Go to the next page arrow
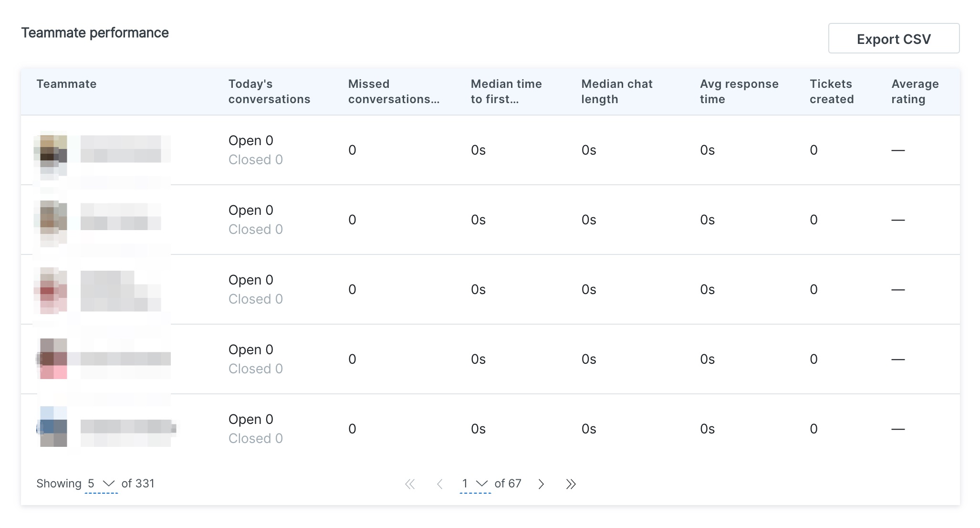The image size is (980, 528). (541, 484)
